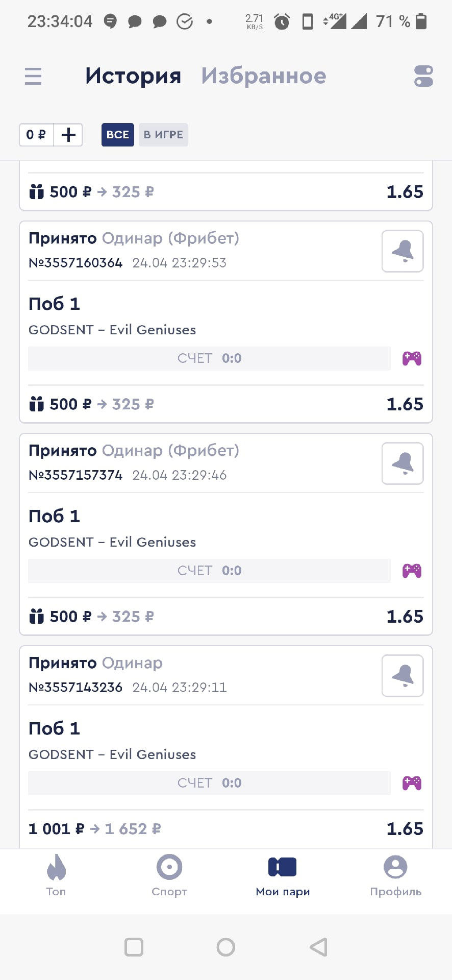452x980 pixels.
Task: Switch to the Избранное tab
Action: pos(263,77)
